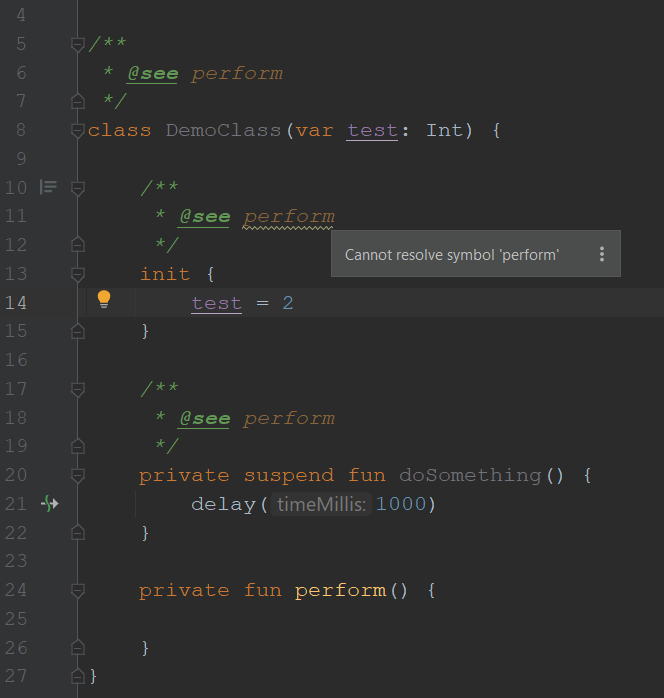This screenshot has height=698, width=664.
Task: Click the 'var' keyword on line 8
Action: click(314, 131)
